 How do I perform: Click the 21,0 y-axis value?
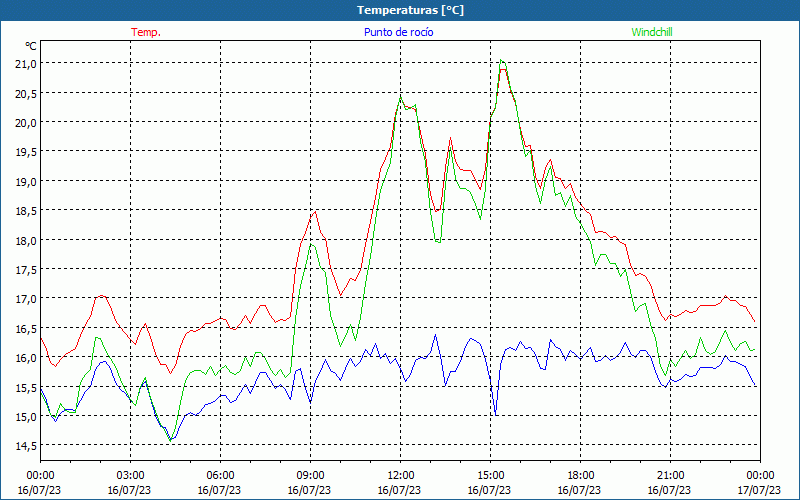(26, 63)
